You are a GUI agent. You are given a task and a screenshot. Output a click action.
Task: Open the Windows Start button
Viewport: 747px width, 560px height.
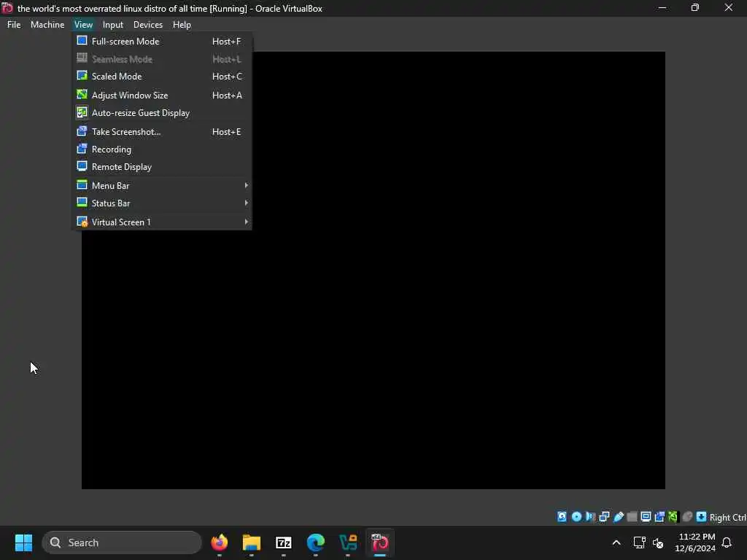tap(23, 542)
